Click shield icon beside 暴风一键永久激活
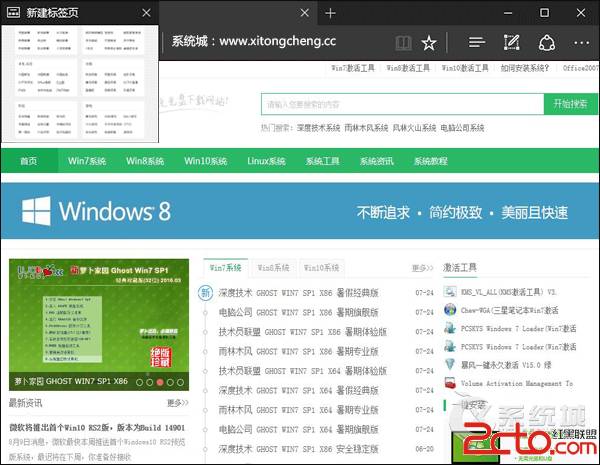 [450, 364]
